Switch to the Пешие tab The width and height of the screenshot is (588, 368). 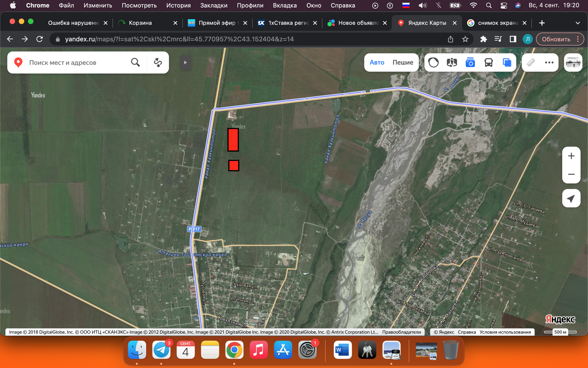click(403, 63)
